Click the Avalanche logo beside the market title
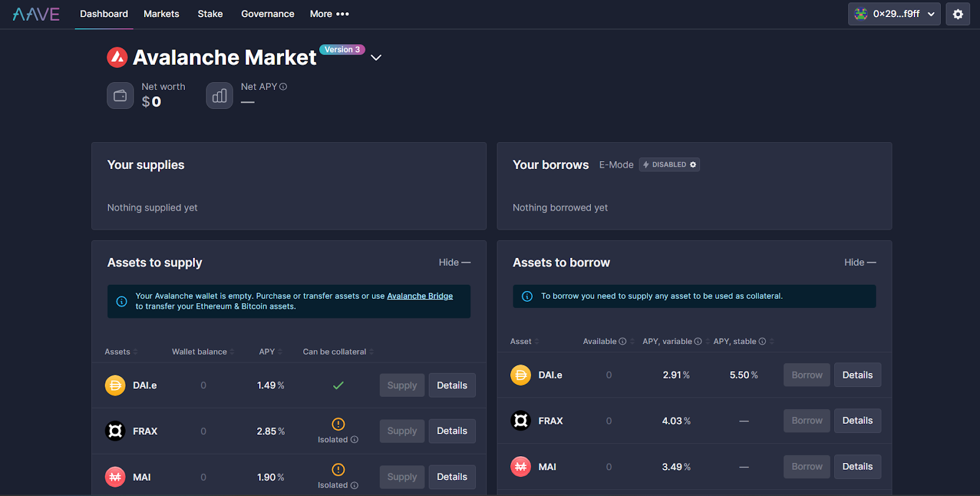The image size is (980, 496). [117, 58]
